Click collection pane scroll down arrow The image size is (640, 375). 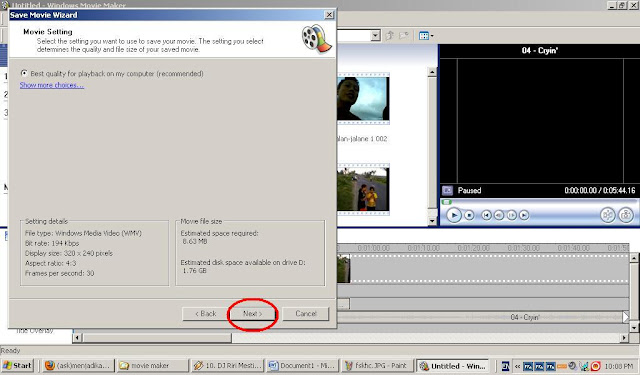coord(432,221)
